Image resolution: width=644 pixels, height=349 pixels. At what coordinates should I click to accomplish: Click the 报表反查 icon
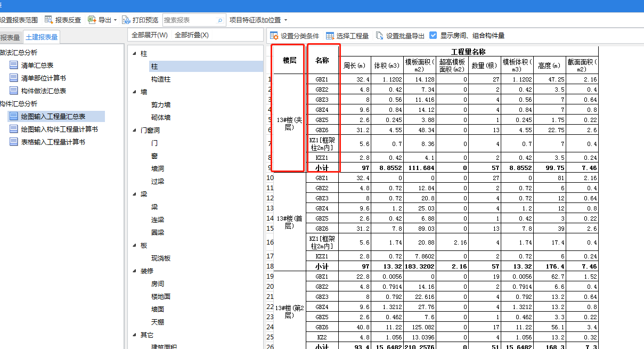coord(48,20)
